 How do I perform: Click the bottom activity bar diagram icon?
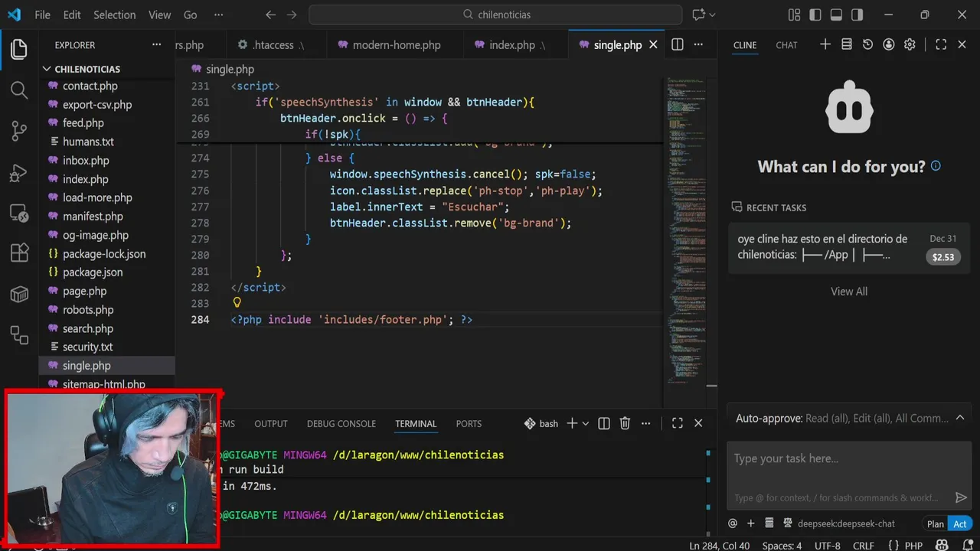(19, 334)
